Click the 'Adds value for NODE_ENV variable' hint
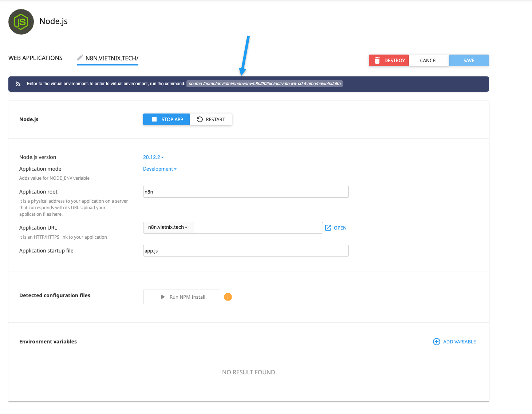This screenshot has width=532, height=414. (x=54, y=178)
